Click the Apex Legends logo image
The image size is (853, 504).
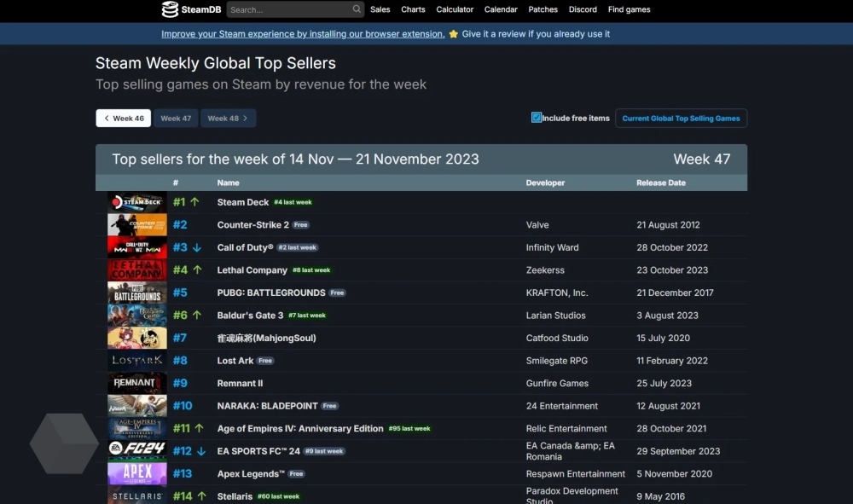[136, 474]
